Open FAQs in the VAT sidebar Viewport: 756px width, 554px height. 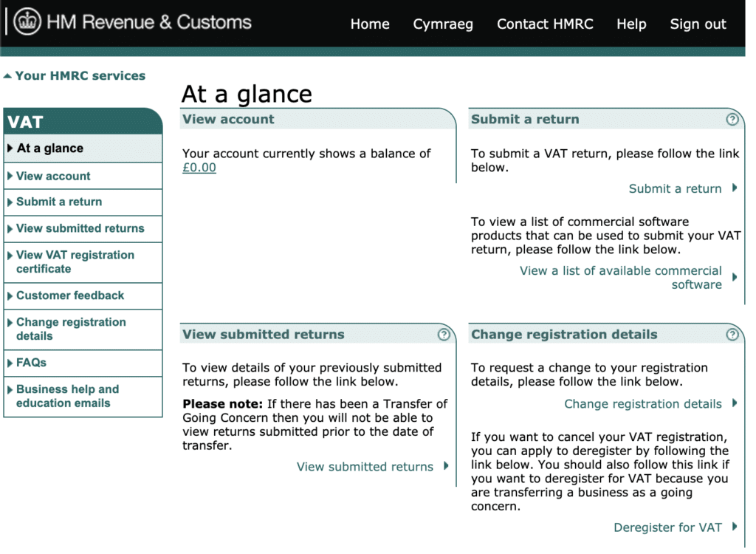coord(31,363)
